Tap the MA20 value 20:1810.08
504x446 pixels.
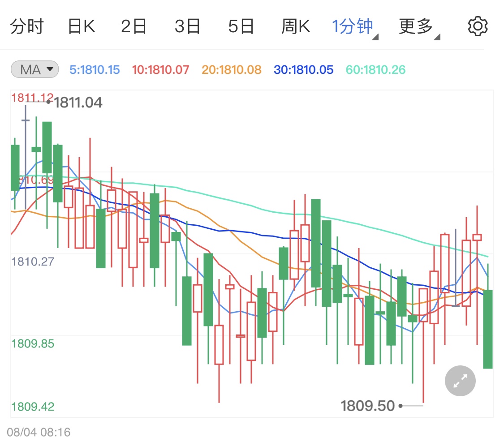(x=232, y=70)
